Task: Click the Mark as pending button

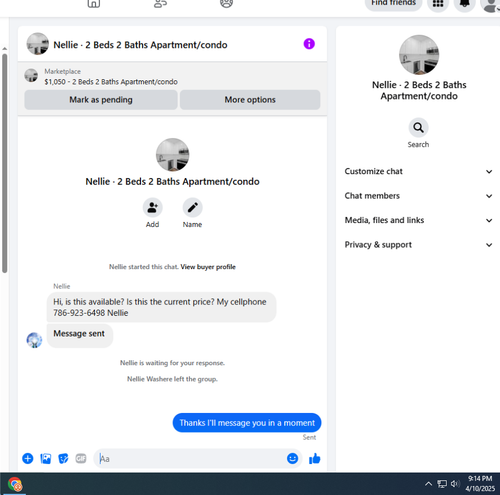Action: click(101, 100)
